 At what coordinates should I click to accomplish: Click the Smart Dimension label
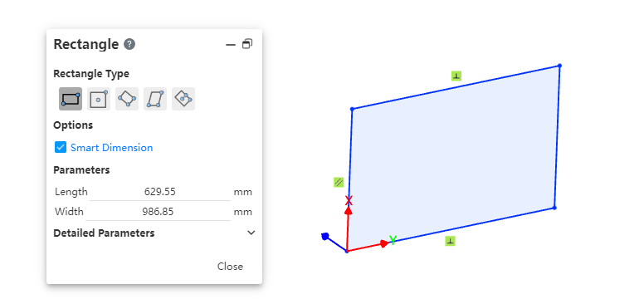pos(112,148)
